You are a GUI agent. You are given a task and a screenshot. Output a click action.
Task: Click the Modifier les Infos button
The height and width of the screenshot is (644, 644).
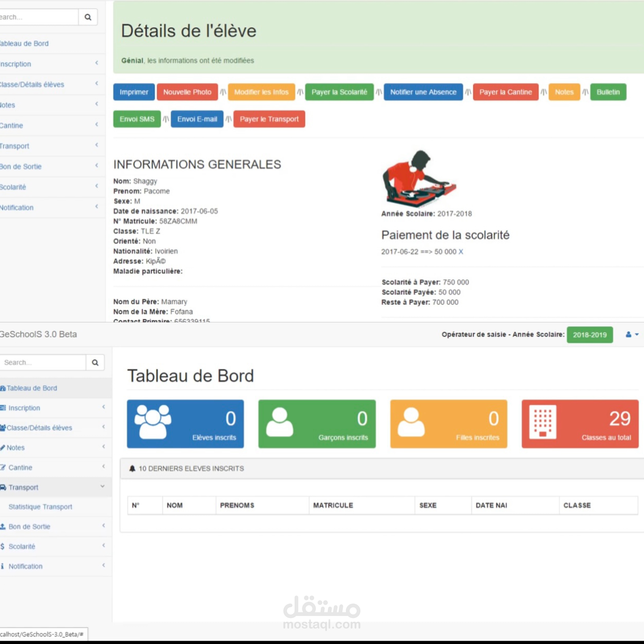[x=261, y=92]
